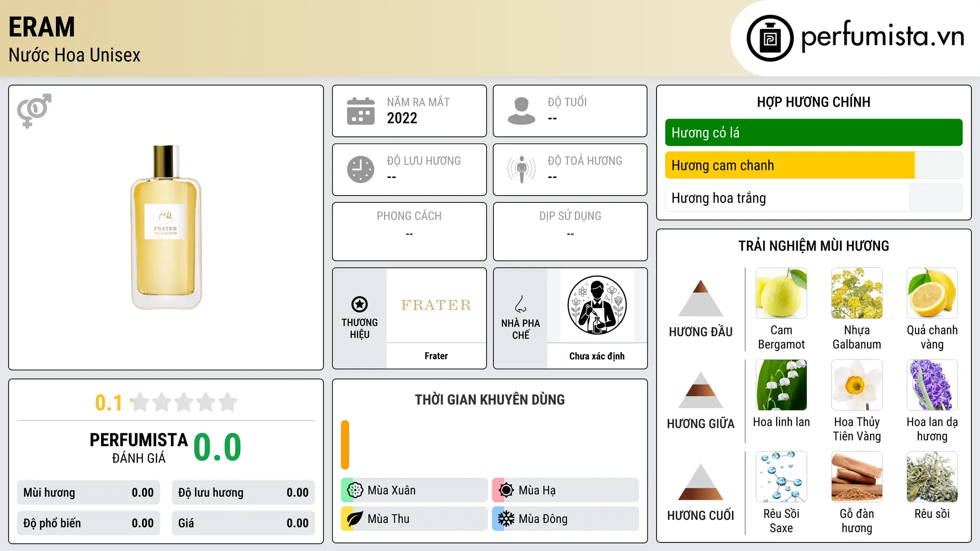Click the Mùa Hạ sun icon
The width and height of the screenshot is (980, 551).
pos(506,490)
